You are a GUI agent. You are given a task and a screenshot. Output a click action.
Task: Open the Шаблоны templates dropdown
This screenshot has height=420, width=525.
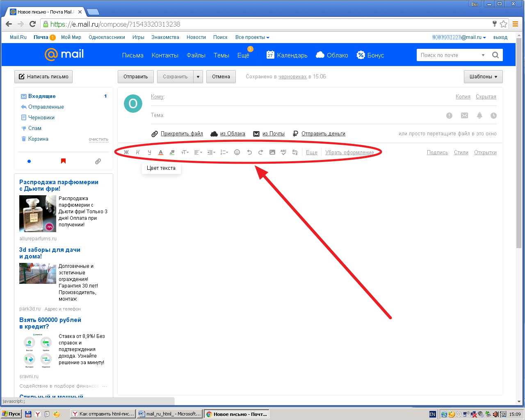[x=483, y=77]
